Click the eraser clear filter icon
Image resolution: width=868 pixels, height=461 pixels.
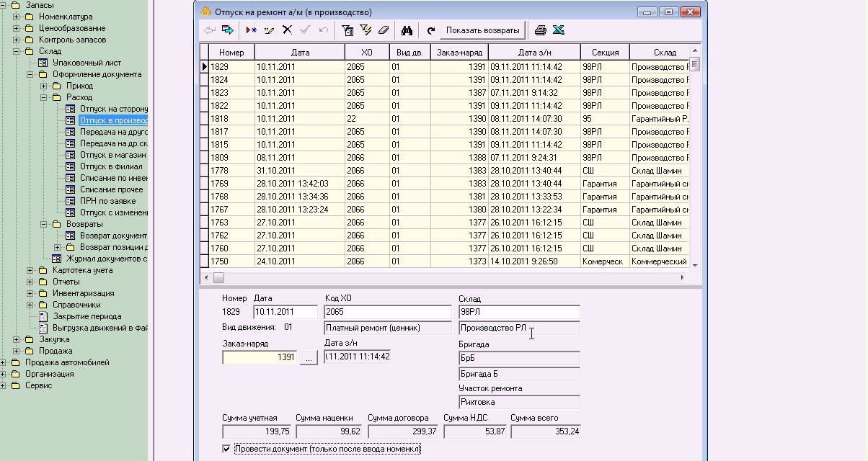pos(384,30)
